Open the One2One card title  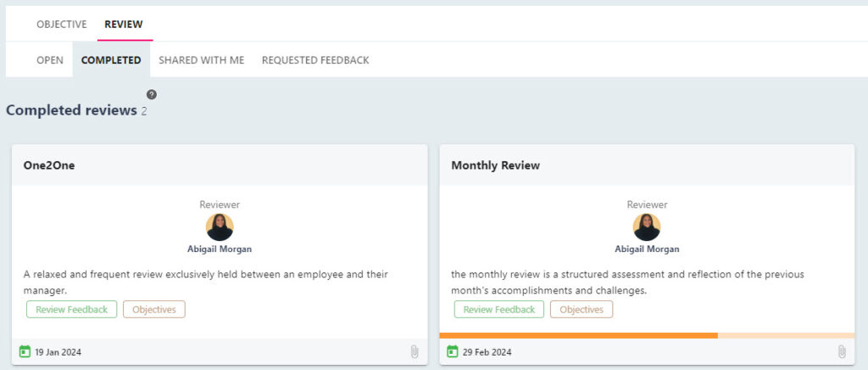tap(48, 165)
